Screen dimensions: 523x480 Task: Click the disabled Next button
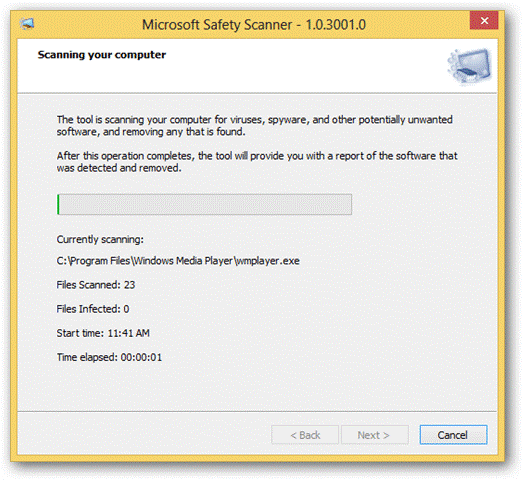[x=375, y=435]
